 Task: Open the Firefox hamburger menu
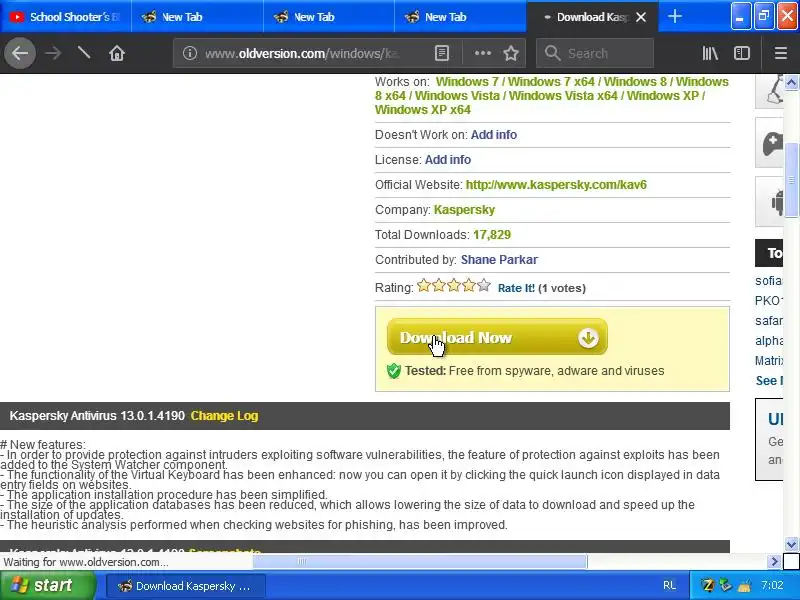(x=780, y=53)
